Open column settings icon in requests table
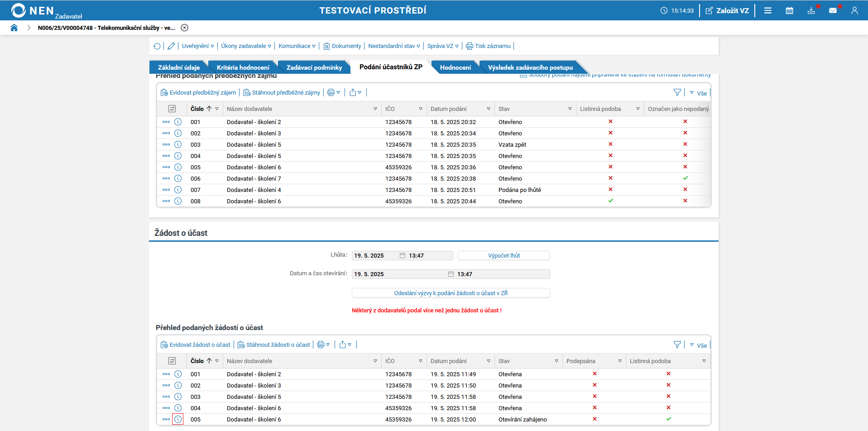This screenshot has height=431, width=868. (x=172, y=361)
